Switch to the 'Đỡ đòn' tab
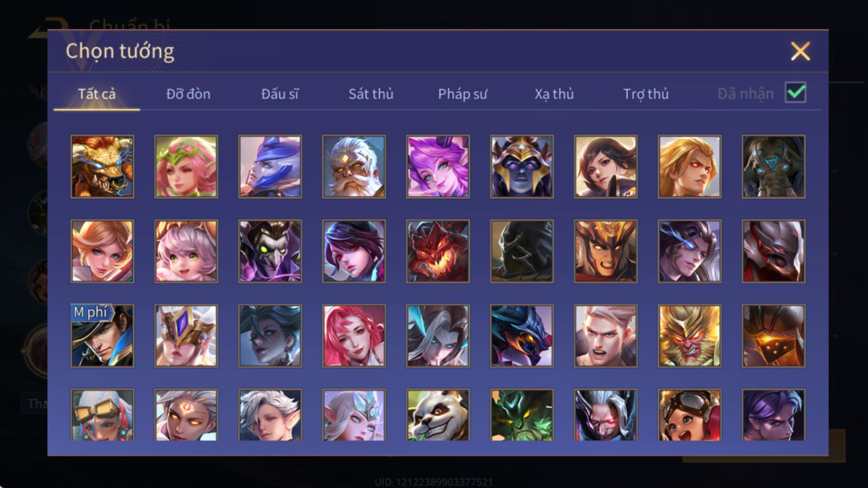This screenshot has height=488, width=868. click(188, 93)
